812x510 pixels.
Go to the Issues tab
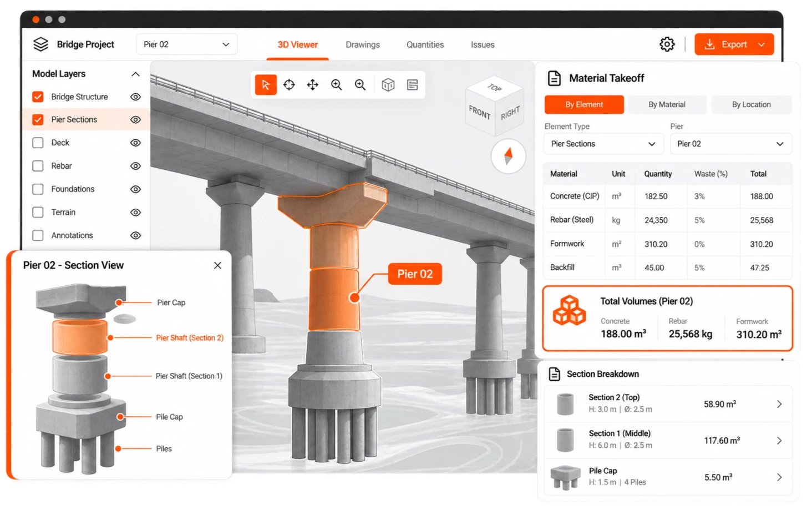coord(483,44)
